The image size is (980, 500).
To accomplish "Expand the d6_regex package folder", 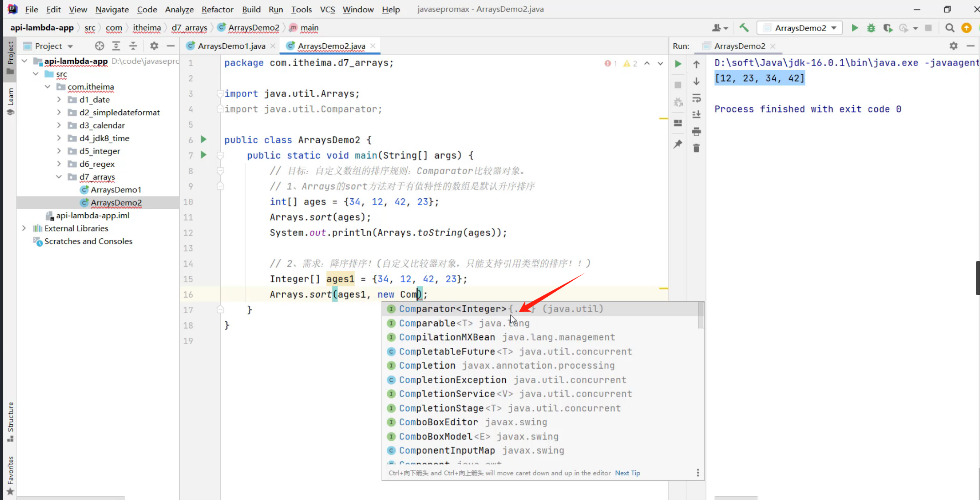I will coord(59,164).
